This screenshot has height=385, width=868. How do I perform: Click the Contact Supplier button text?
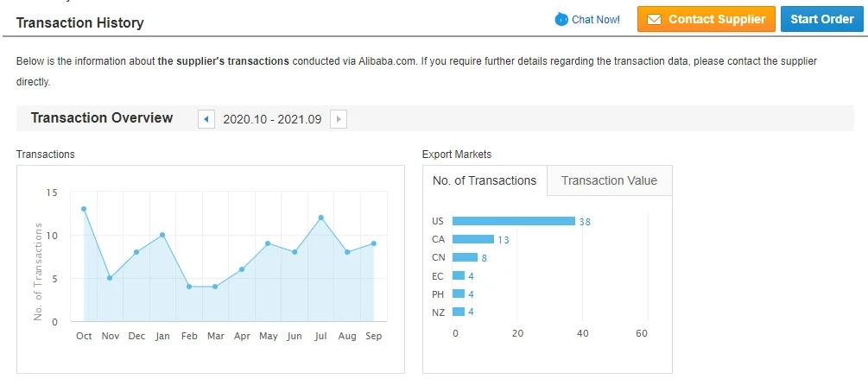click(x=717, y=19)
